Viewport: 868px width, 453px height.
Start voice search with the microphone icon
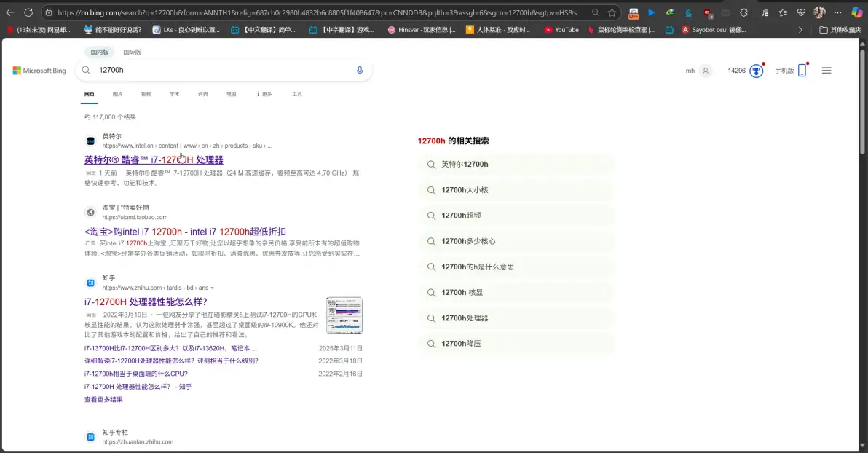click(360, 71)
